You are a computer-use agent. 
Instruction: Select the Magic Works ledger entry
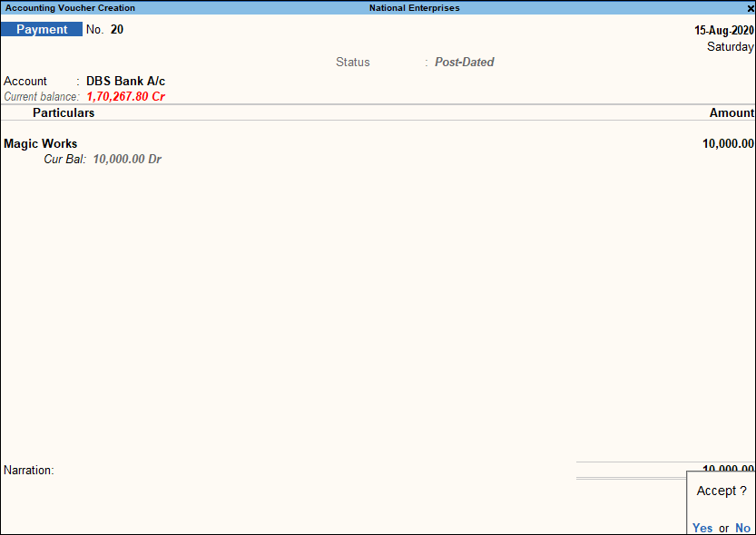point(40,143)
